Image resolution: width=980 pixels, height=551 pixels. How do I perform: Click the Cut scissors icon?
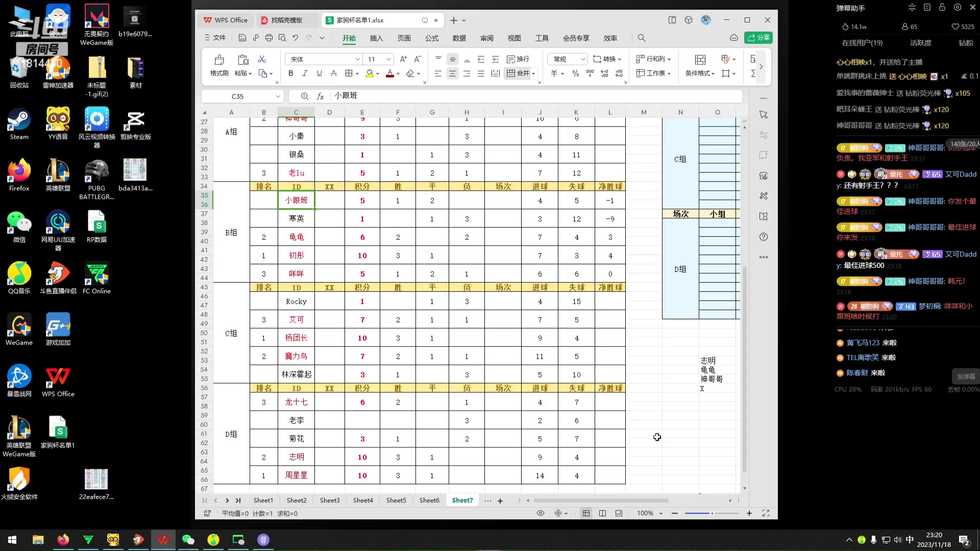point(262,59)
